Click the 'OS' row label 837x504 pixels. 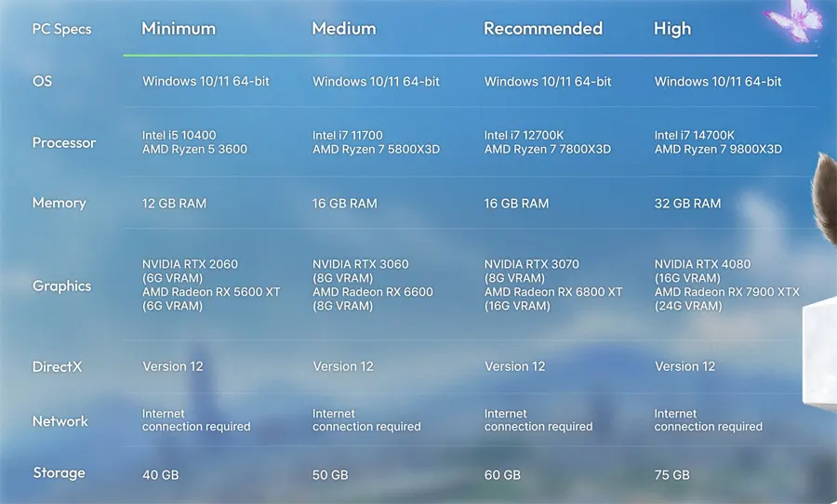pyautogui.click(x=42, y=81)
